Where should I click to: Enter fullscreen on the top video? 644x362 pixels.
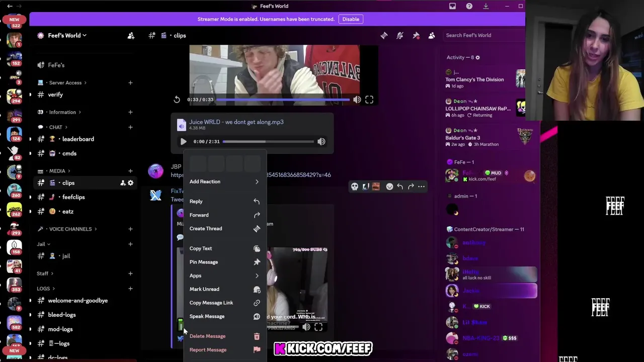[369, 100]
